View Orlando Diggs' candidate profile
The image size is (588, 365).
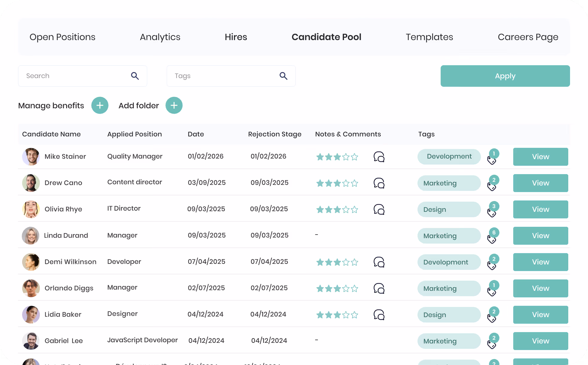[540, 288]
